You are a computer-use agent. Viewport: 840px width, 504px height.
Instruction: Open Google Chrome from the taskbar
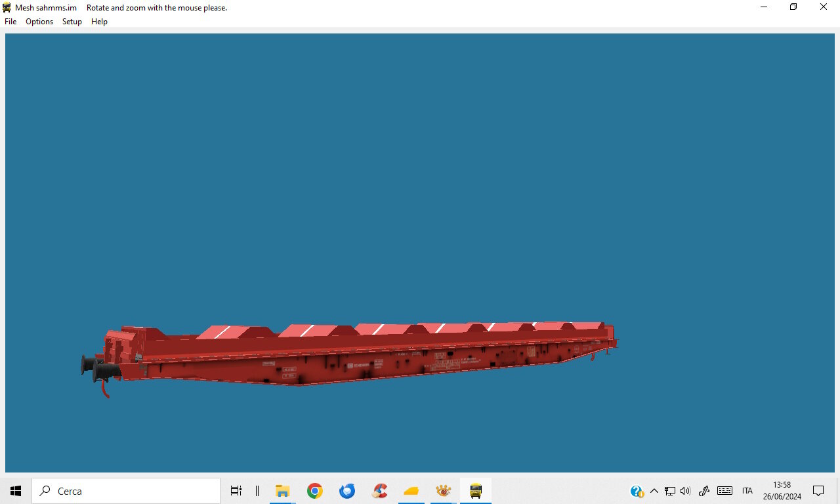[x=315, y=491]
